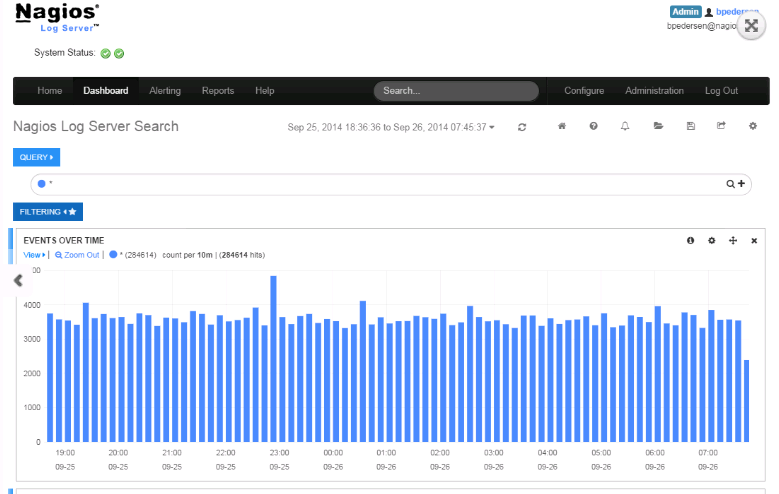Click the share dashboard icon
The width and height of the screenshot is (779, 494).
721,127
